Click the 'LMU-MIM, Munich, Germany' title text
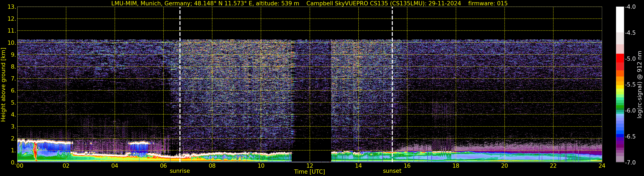 click(x=152, y=3)
